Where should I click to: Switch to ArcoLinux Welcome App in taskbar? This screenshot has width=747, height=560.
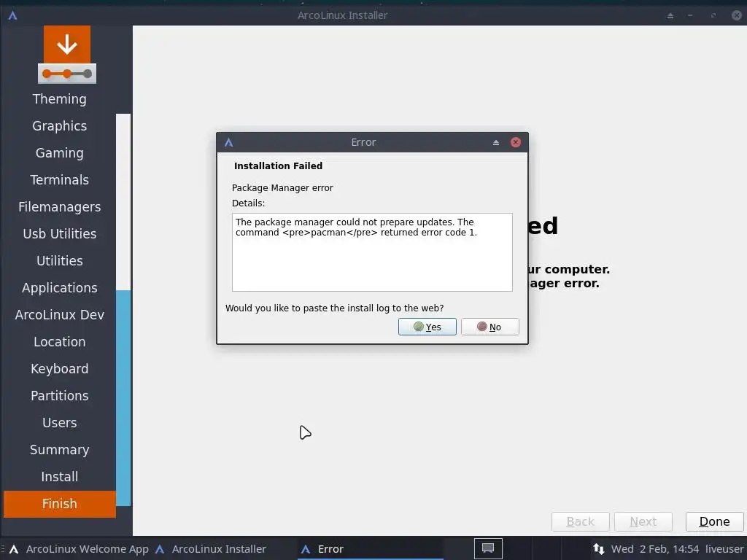click(x=80, y=549)
